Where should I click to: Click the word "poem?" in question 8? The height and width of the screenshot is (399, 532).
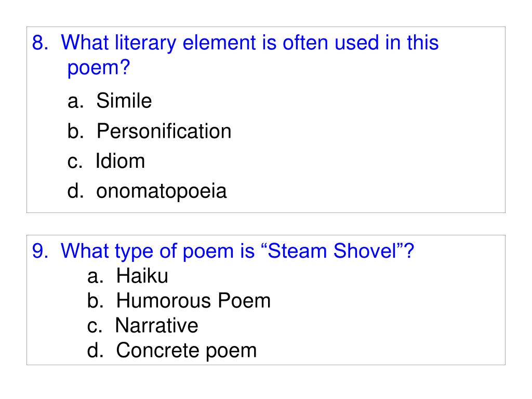pos(99,68)
